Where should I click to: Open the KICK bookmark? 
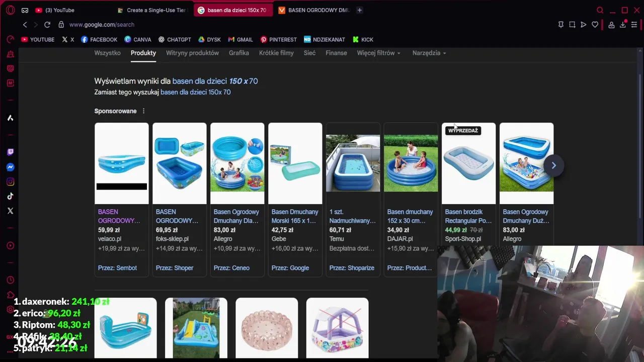click(363, 40)
